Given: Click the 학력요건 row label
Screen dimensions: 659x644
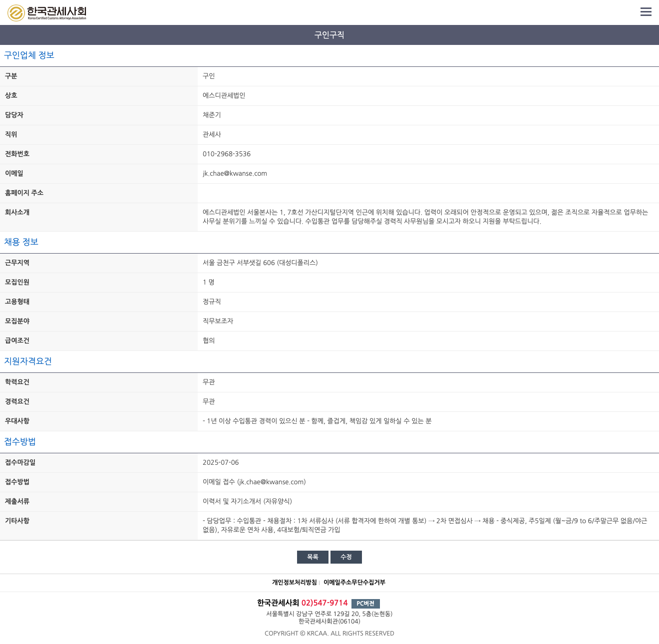Looking at the screenshot, I should 17,382.
